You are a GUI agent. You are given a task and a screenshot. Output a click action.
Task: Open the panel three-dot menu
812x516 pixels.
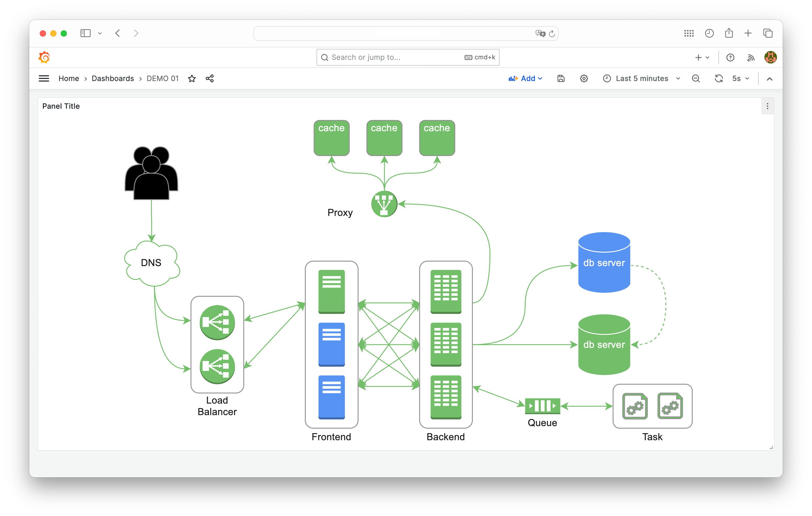[x=768, y=106]
